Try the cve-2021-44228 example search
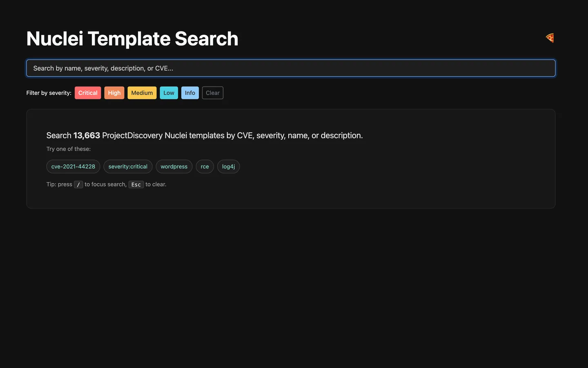Image resolution: width=588 pixels, height=368 pixels. [x=73, y=166]
